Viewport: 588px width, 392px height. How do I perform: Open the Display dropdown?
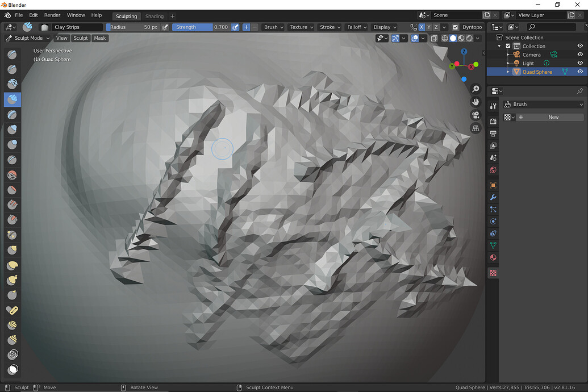click(385, 27)
